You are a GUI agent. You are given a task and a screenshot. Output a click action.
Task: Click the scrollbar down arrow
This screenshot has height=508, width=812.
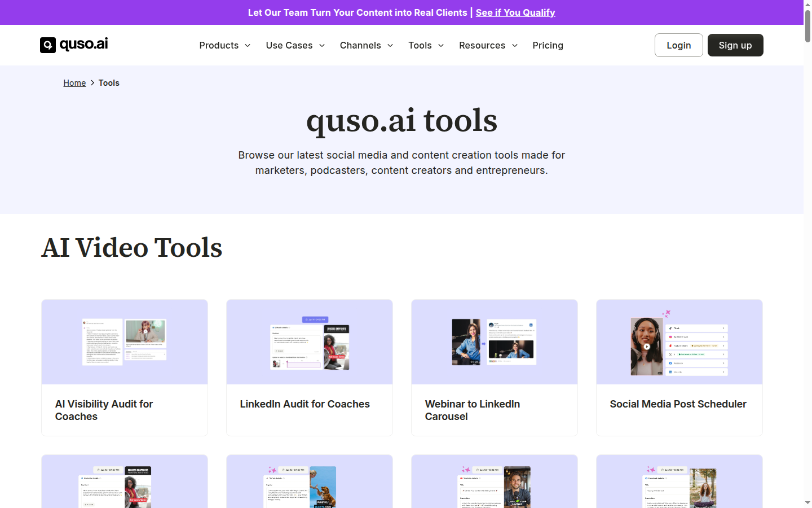(807, 503)
